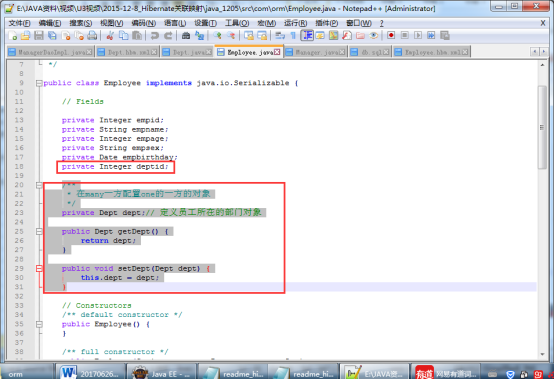Switch to the Dept.hbm.xml tab
This screenshot has width=554, height=380.
(x=127, y=52)
